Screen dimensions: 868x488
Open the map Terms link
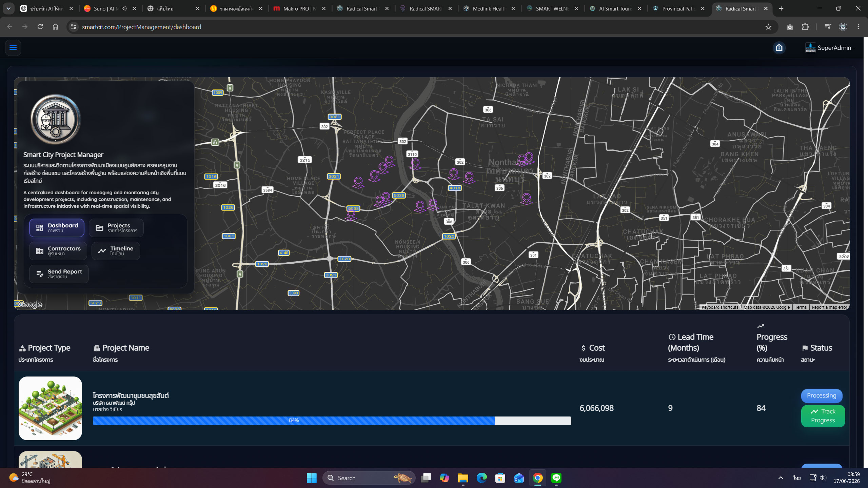[801, 307]
